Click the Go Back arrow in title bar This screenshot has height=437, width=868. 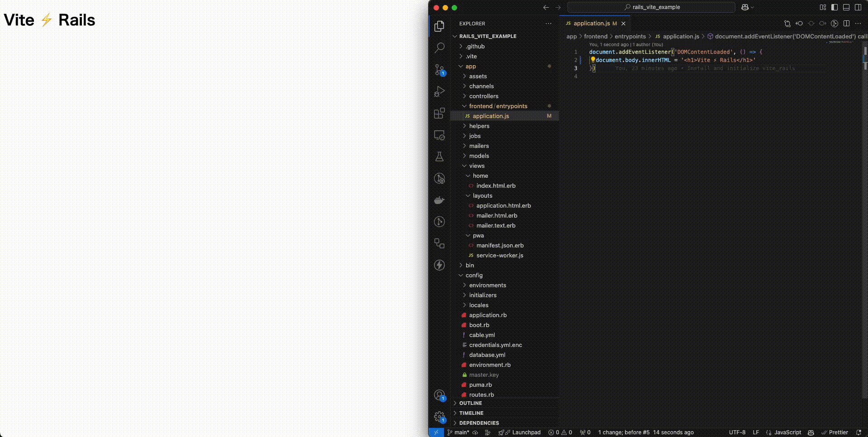click(x=546, y=7)
